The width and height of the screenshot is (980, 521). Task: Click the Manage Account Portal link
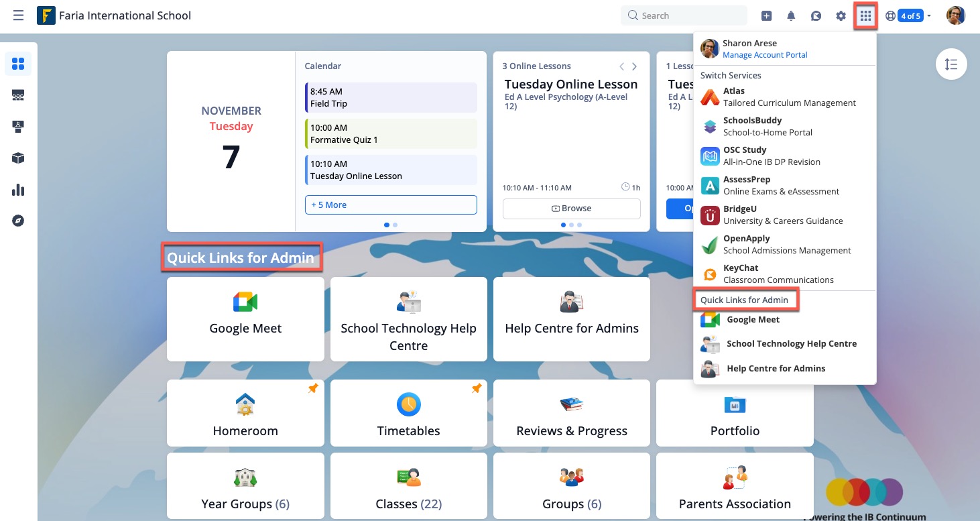[765, 55]
